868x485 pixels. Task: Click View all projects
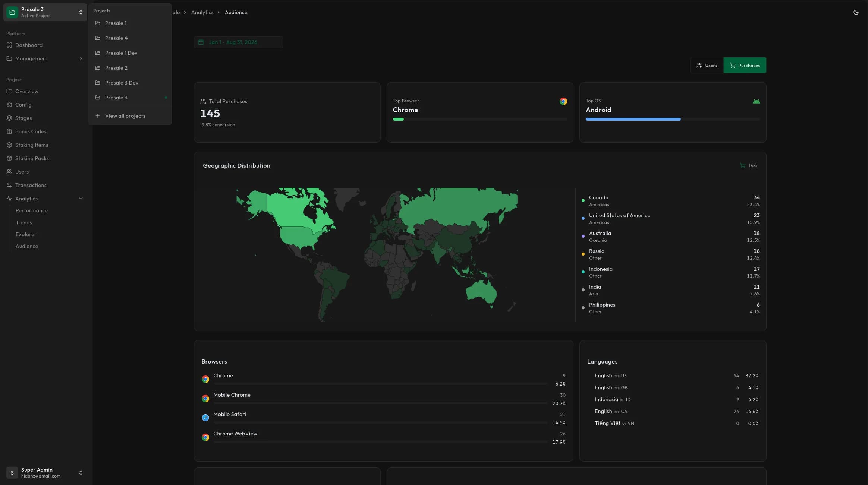(x=130, y=116)
